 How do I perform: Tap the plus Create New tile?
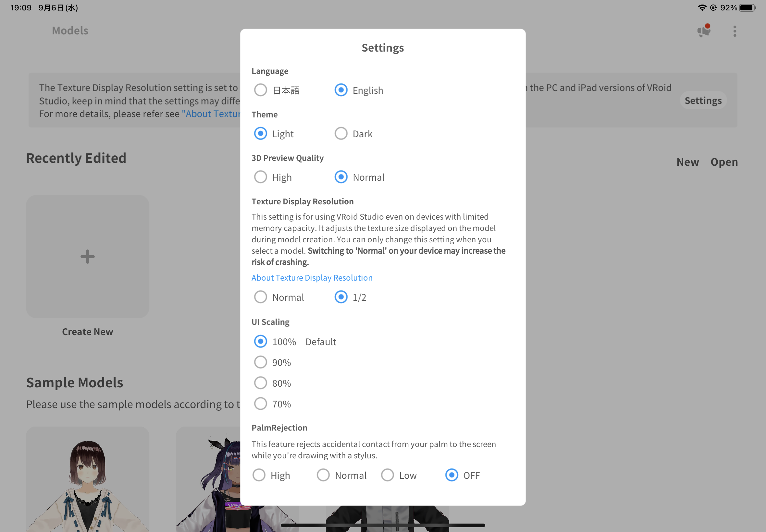tap(87, 256)
